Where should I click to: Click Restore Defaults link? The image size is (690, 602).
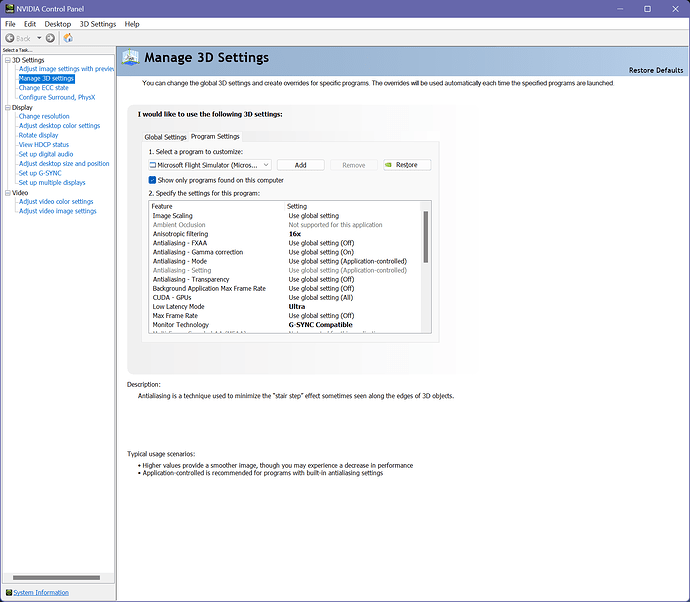click(656, 70)
